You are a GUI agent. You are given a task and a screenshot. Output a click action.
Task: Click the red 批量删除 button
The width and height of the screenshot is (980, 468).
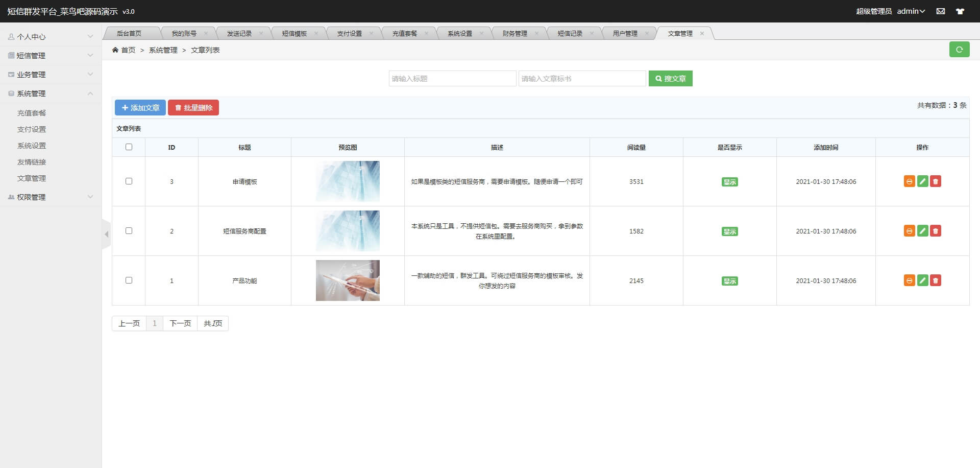point(193,107)
